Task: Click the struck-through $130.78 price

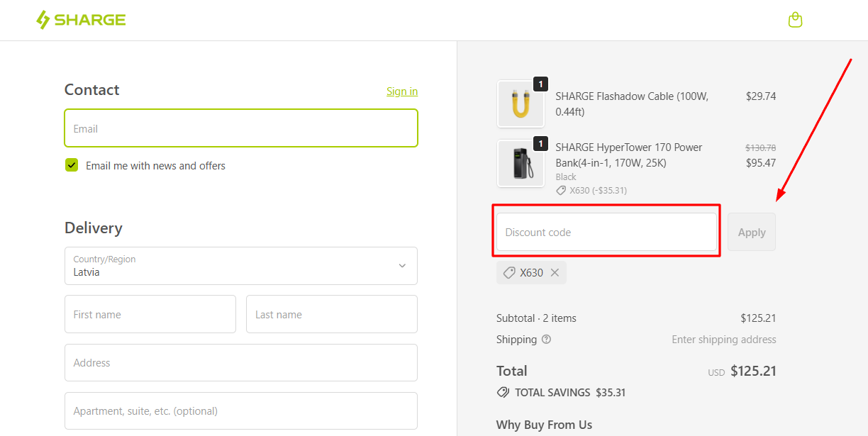Action: pyautogui.click(x=761, y=147)
